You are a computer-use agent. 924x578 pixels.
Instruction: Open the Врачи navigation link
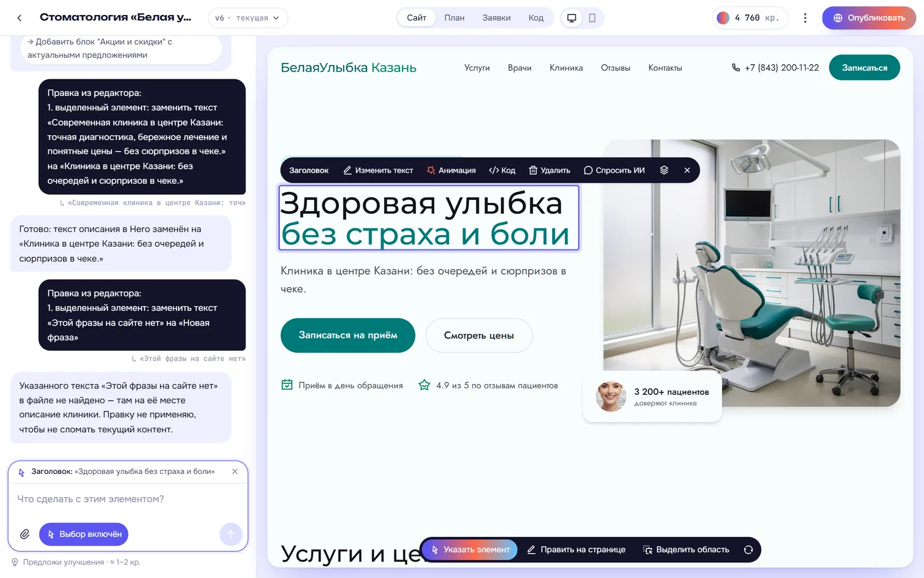[x=520, y=68]
